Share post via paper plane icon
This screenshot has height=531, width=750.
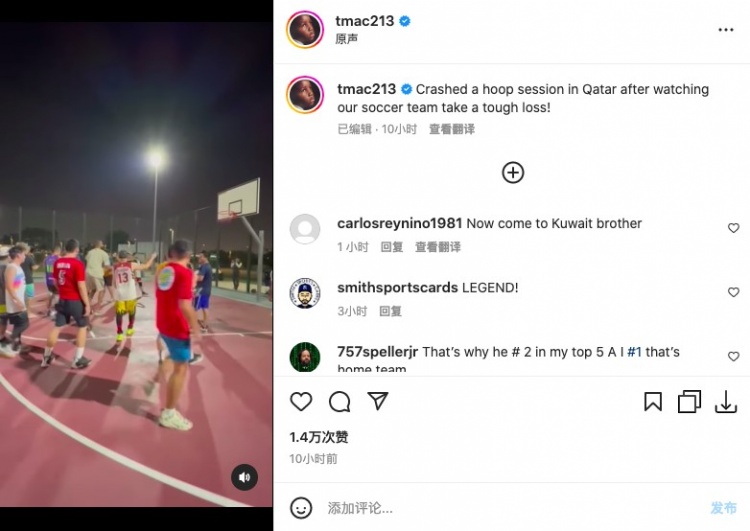coord(378,401)
